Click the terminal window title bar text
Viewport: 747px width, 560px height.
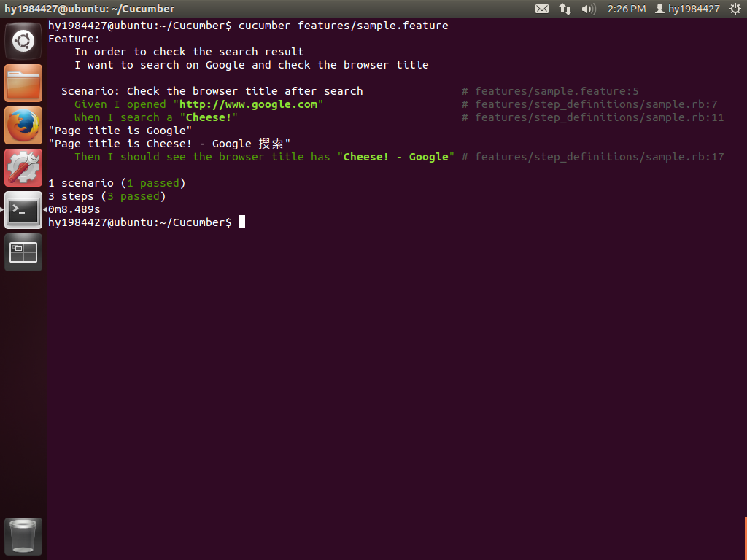(x=90, y=9)
